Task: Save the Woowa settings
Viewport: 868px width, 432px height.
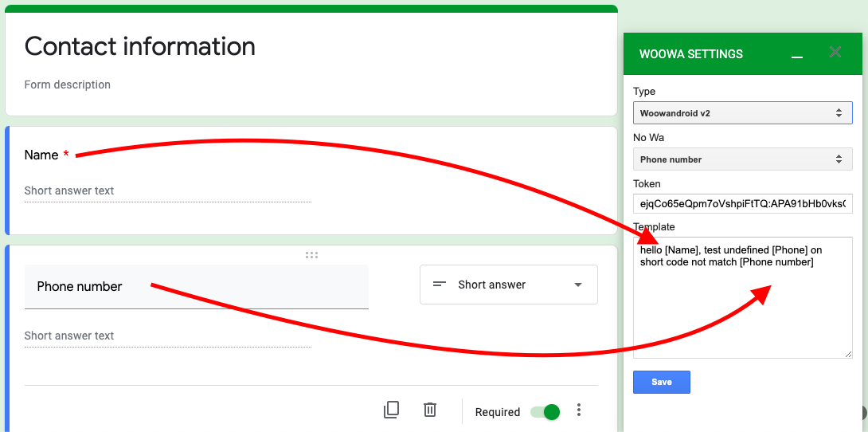Action: 662,382
